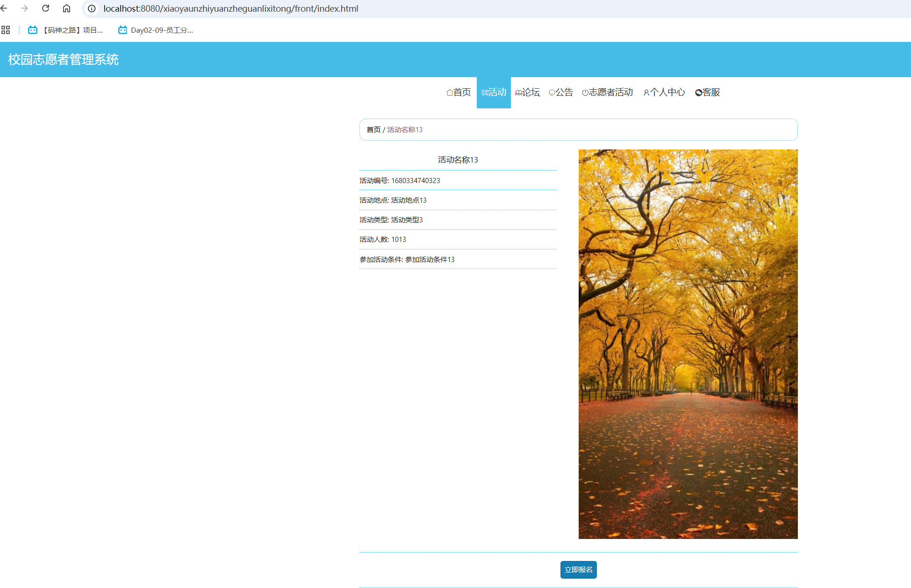The image size is (911, 588).
Task: Open the Day02-09-员工分 bookmark
Action: [x=156, y=30]
